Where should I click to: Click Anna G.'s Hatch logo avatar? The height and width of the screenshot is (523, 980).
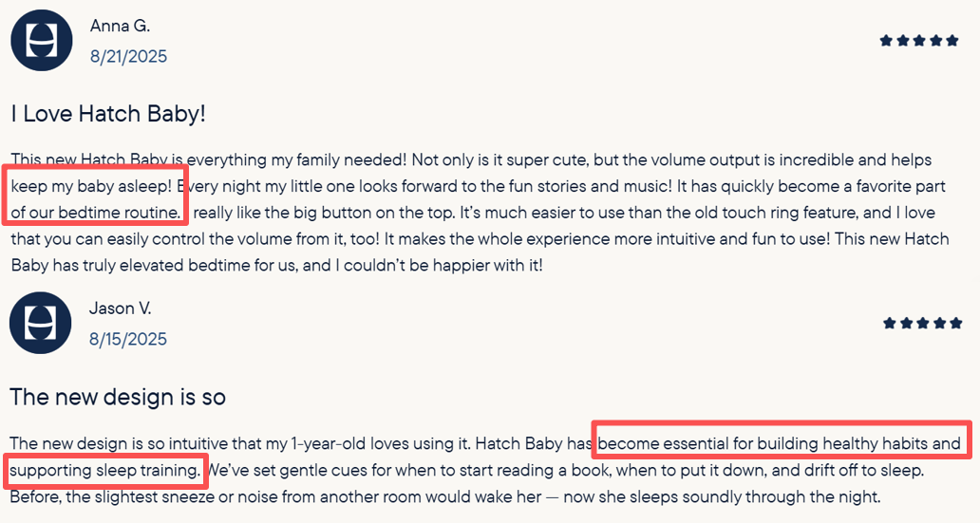coord(42,41)
